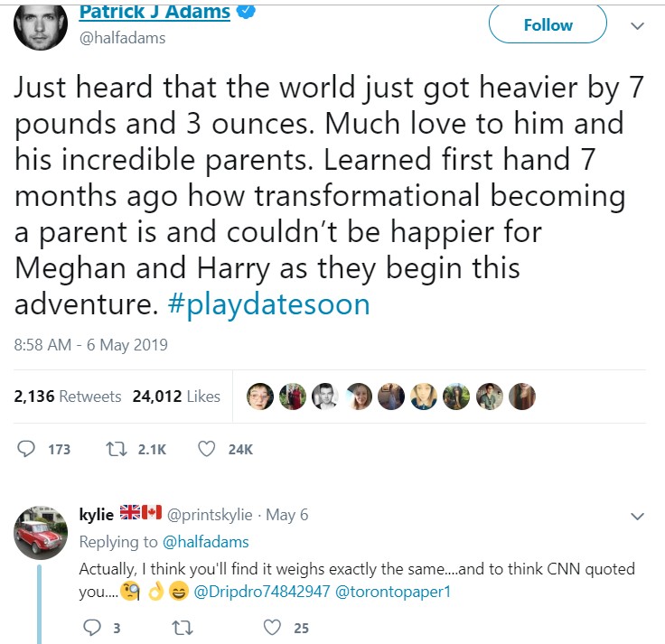Open kylie's red car avatar

(41, 533)
